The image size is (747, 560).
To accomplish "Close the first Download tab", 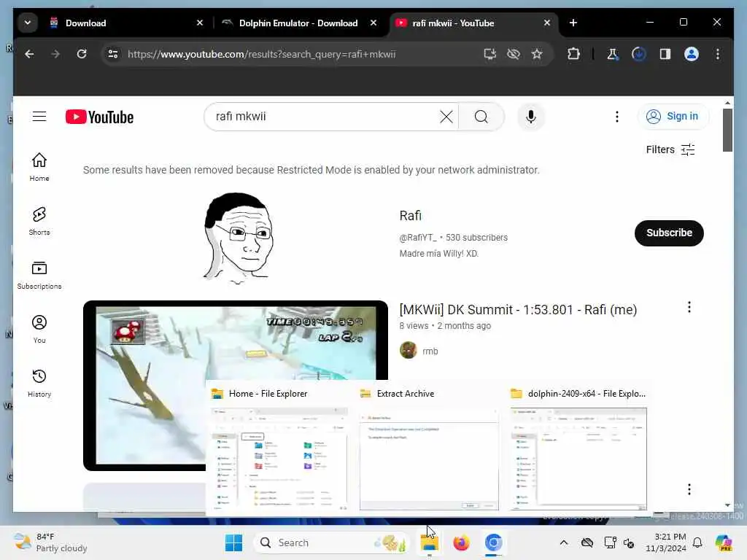I will click(x=200, y=23).
